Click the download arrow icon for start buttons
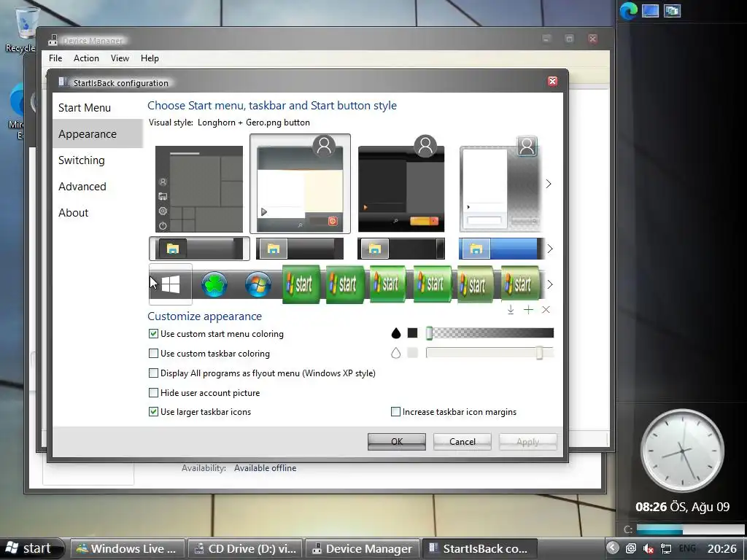Viewport: 747px width, 560px height. point(511,310)
